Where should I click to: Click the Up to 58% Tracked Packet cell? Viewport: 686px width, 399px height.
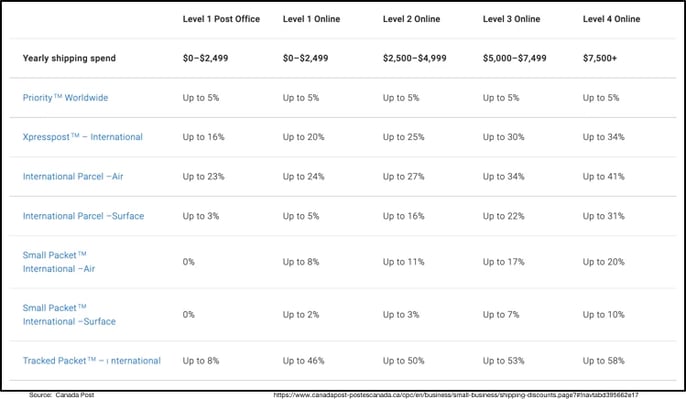pyautogui.click(x=604, y=360)
